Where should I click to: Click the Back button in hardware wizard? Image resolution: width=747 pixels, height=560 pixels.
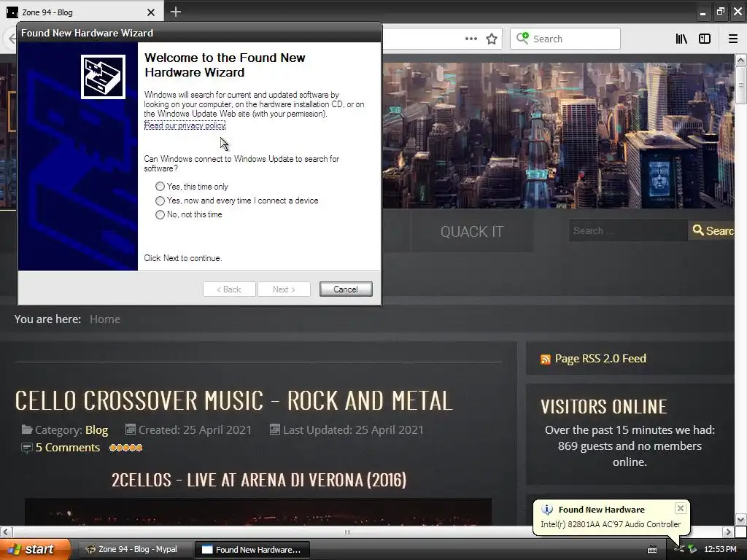click(x=229, y=289)
